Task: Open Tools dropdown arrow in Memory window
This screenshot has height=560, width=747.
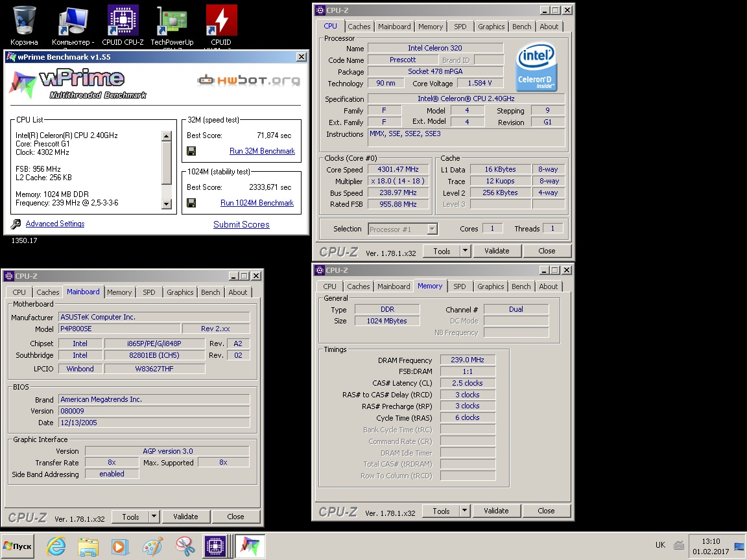Action: click(x=464, y=511)
